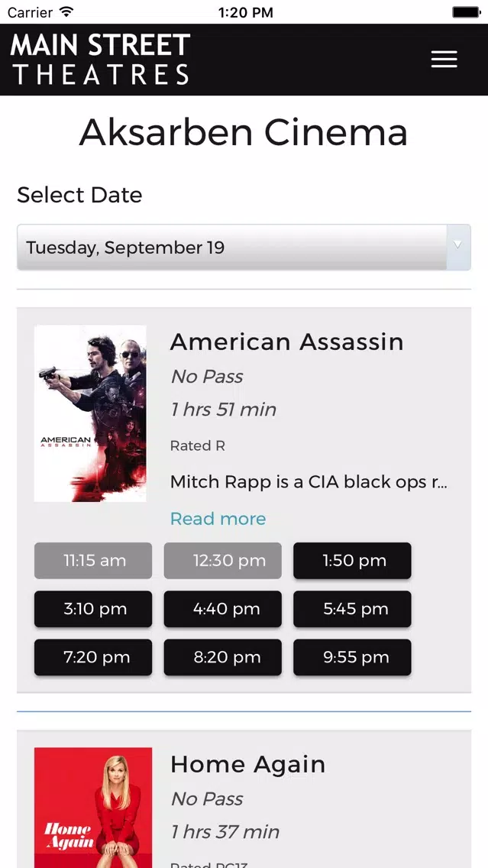This screenshot has width=488, height=868.
Task: Open the American Assassin title
Action: coord(286,342)
